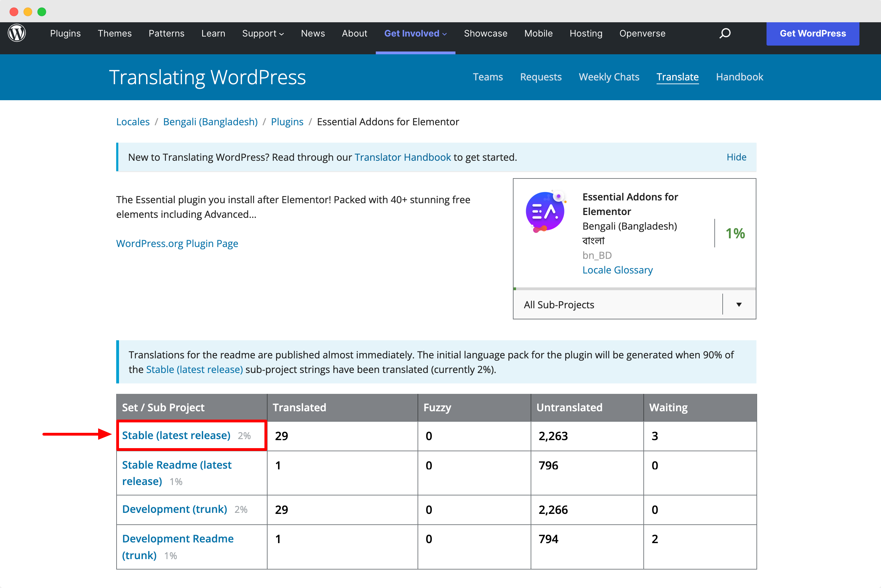This screenshot has width=881, height=588.
Task: Open the News menu item
Action: pos(313,33)
